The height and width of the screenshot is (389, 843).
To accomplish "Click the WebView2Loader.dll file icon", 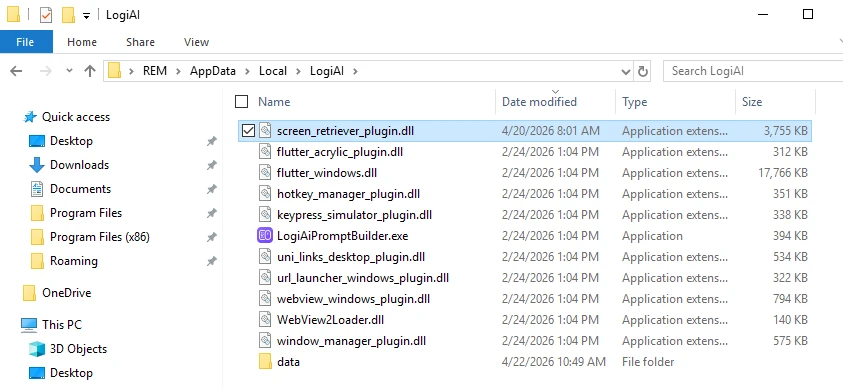I will (x=265, y=320).
